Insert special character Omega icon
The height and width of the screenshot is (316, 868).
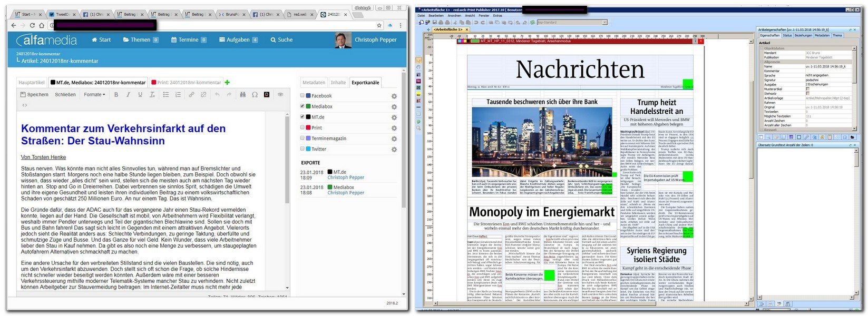coord(255,94)
